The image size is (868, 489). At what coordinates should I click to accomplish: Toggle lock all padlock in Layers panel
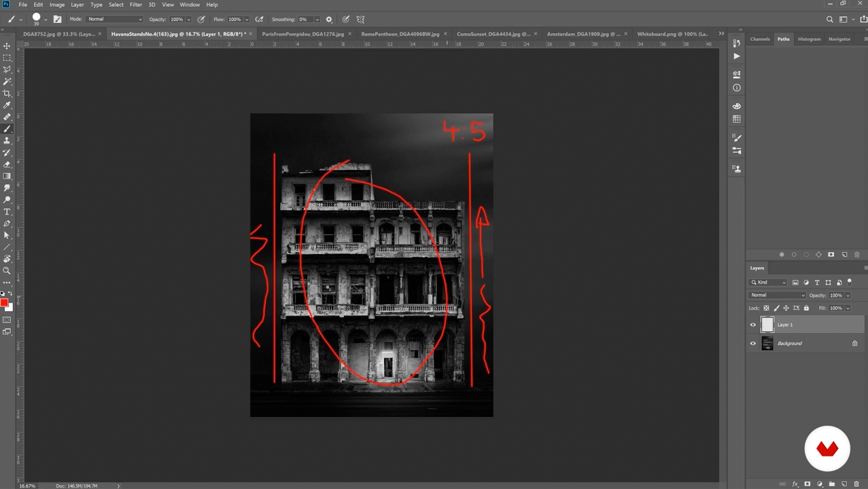point(806,308)
